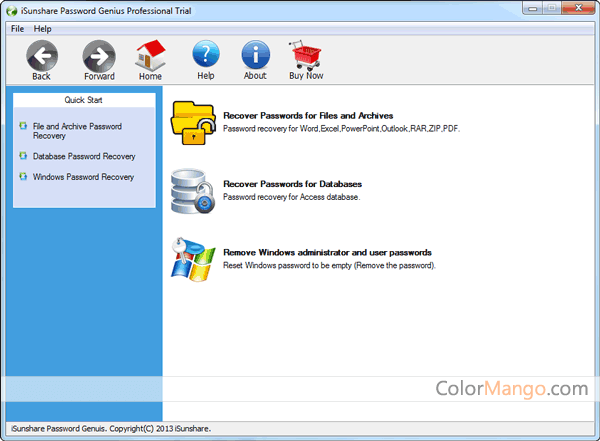
Task: Click the database with padlock icon
Action: [192, 191]
